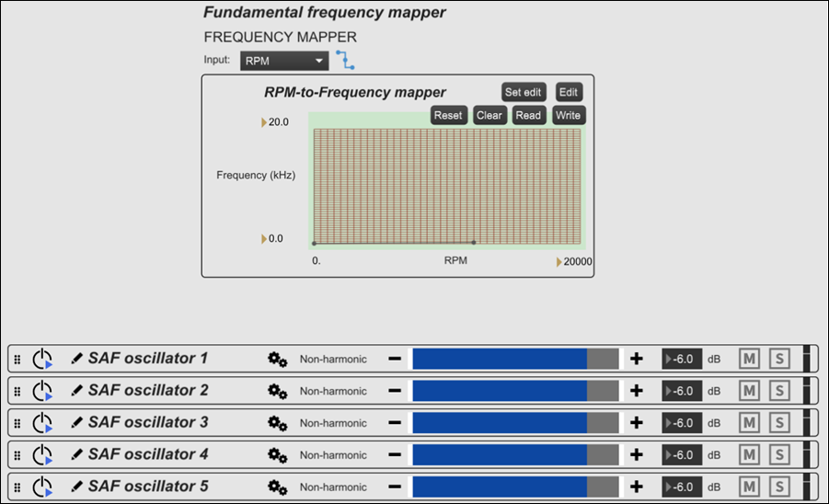Screen dimensions: 829x504
Task: Solo SAF oscillator 2 with S button
Action: 779,391
